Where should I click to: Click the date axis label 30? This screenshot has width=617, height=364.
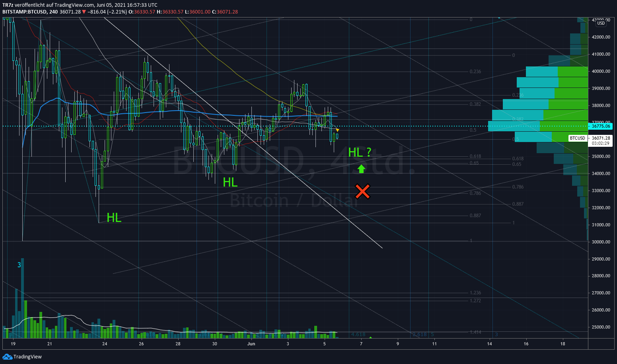215,344
